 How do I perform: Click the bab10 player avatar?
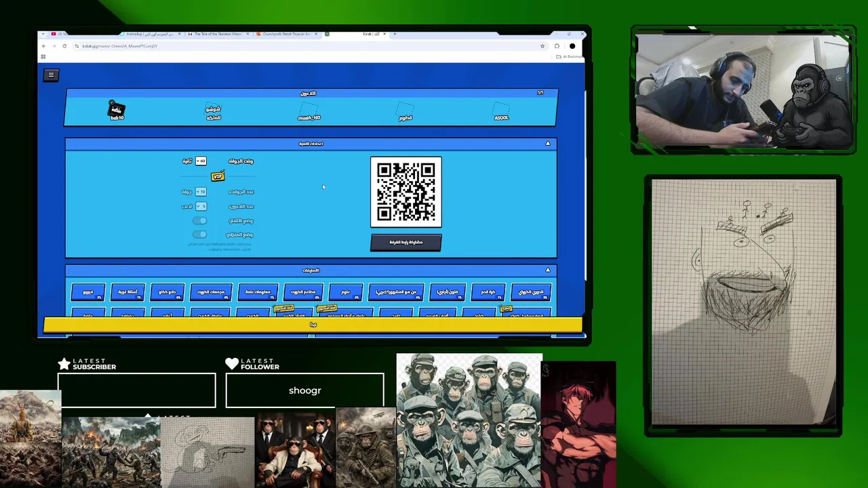pos(117,108)
